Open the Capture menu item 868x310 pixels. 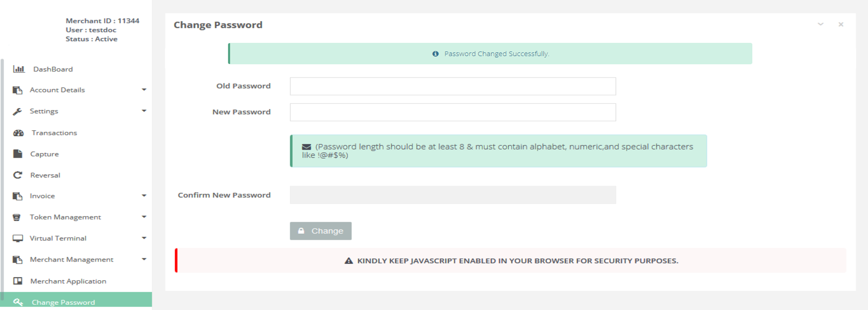pos(44,154)
